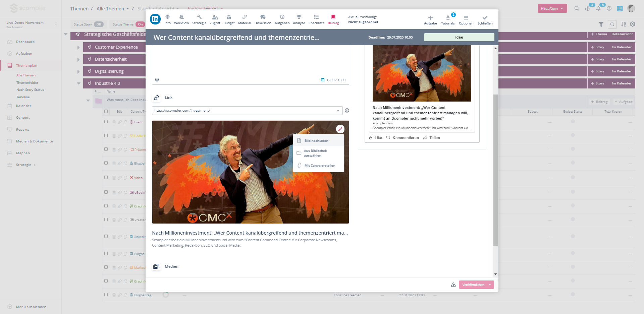Screen dimensions: 644x314
Task: Click the link info icon
Action: [347, 111]
